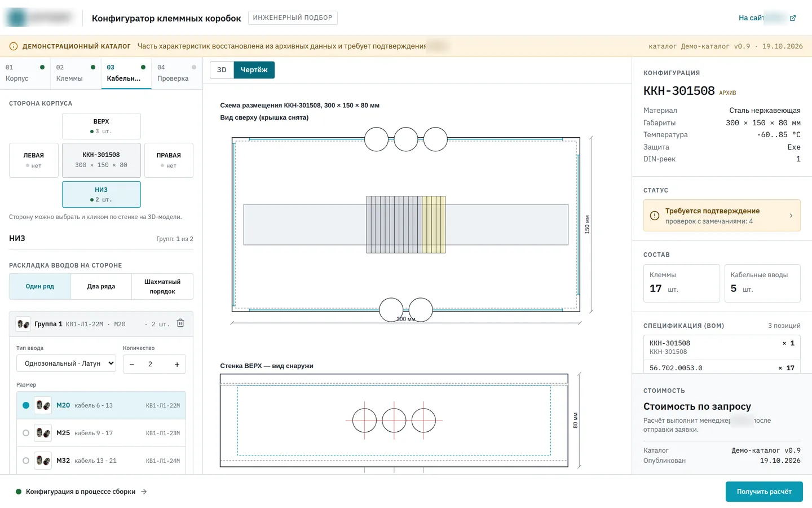The width and height of the screenshot is (812, 508).
Task: Open step 04 Проверка tab
Action: coord(176,73)
